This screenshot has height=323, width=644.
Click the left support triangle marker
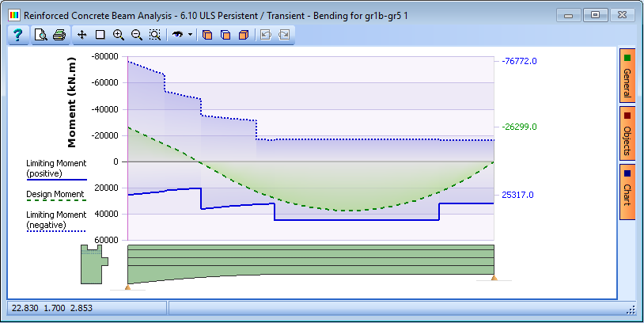pyautogui.click(x=127, y=287)
